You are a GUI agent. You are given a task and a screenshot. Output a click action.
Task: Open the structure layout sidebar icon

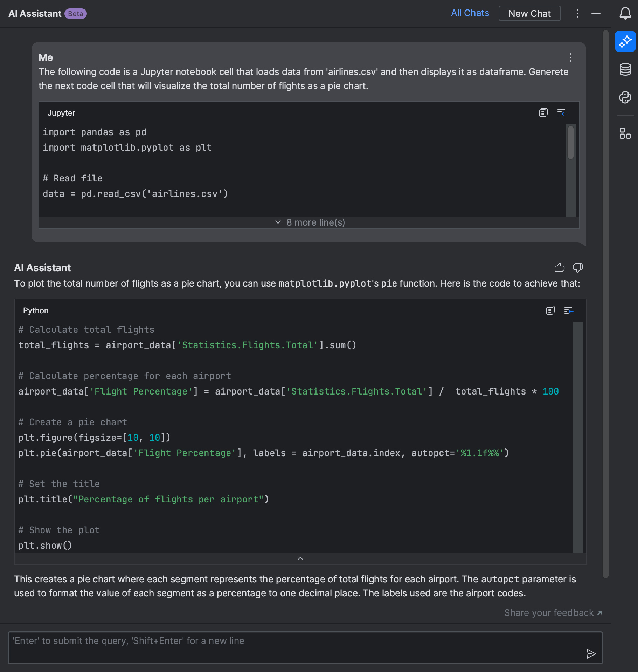pos(625,133)
